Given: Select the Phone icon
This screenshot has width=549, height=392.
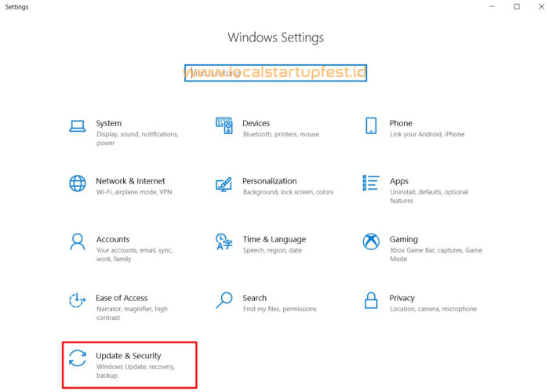Looking at the screenshot, I should click(x=371, y=125).
